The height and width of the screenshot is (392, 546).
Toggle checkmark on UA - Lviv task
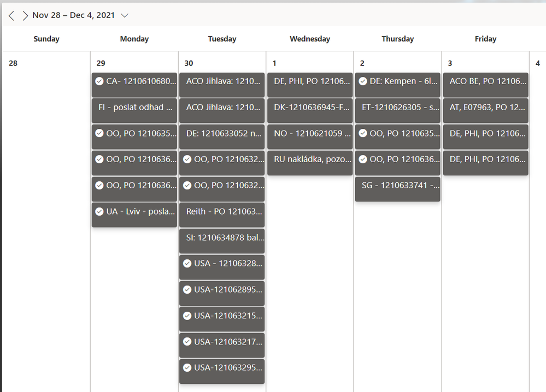(99, 211)
